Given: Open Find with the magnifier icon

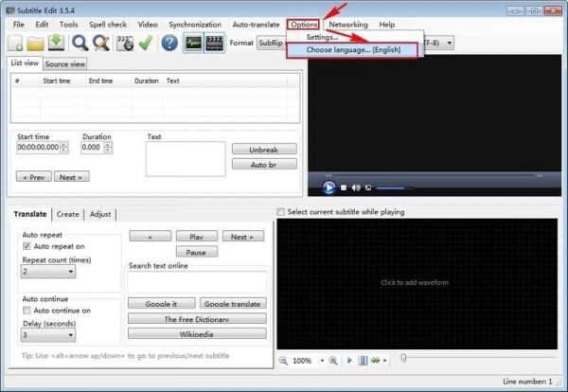Looking at the screenshot, I should pos(80,43).
